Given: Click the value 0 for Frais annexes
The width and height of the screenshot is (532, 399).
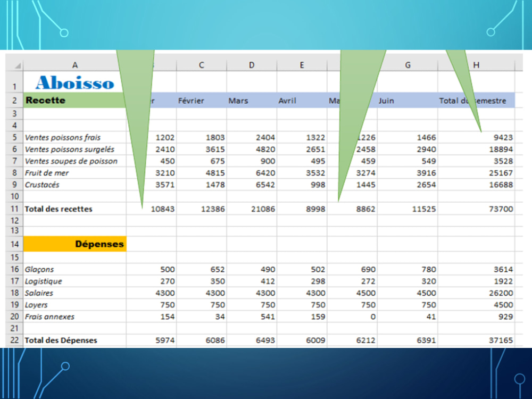Looking at the screenshot, I should [373, 317].
